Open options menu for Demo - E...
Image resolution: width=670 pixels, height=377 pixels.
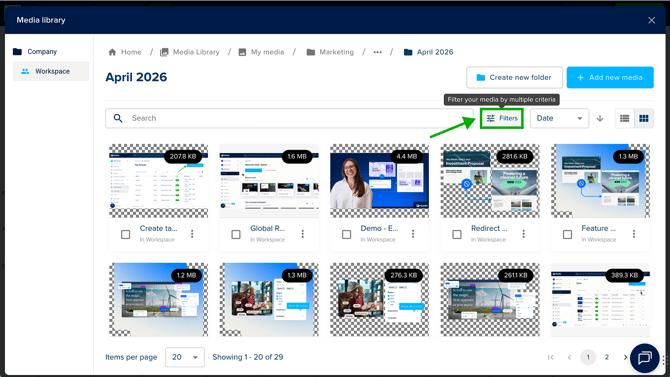point(413,234)
